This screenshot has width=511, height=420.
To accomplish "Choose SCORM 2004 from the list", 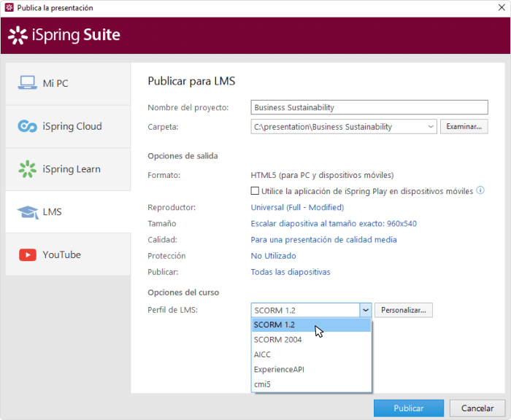I will point(311,340).
